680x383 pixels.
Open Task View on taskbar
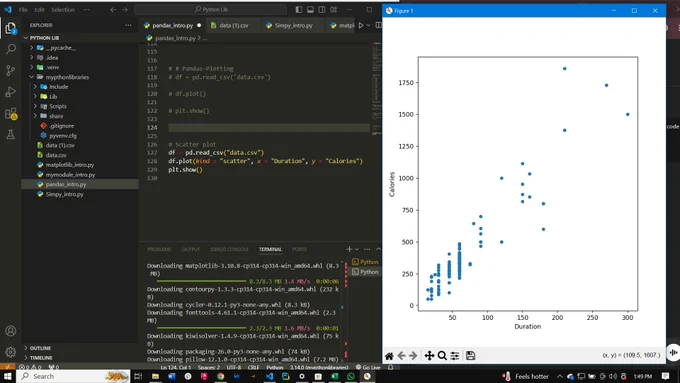(x=138, y=376)
